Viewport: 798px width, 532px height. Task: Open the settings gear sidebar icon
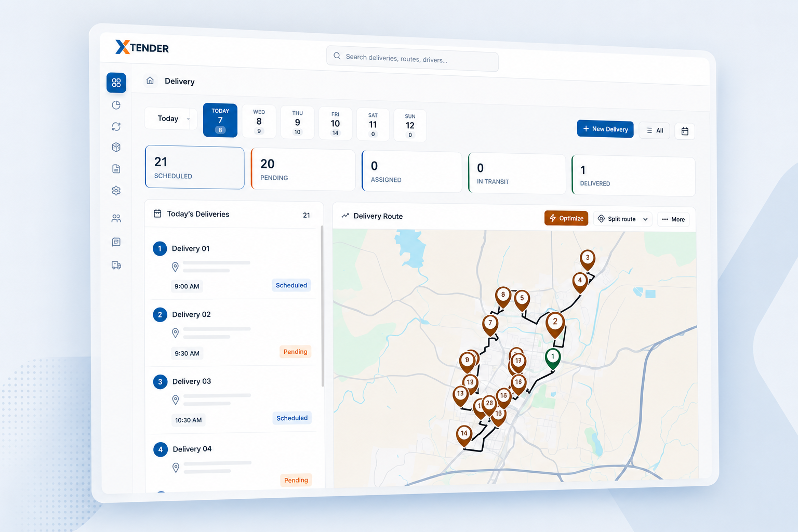pyautogui.click(x=116, y=191)
